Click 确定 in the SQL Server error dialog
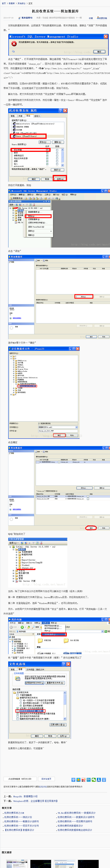This screenshot has height=868, width=110. tap(99, 52)
